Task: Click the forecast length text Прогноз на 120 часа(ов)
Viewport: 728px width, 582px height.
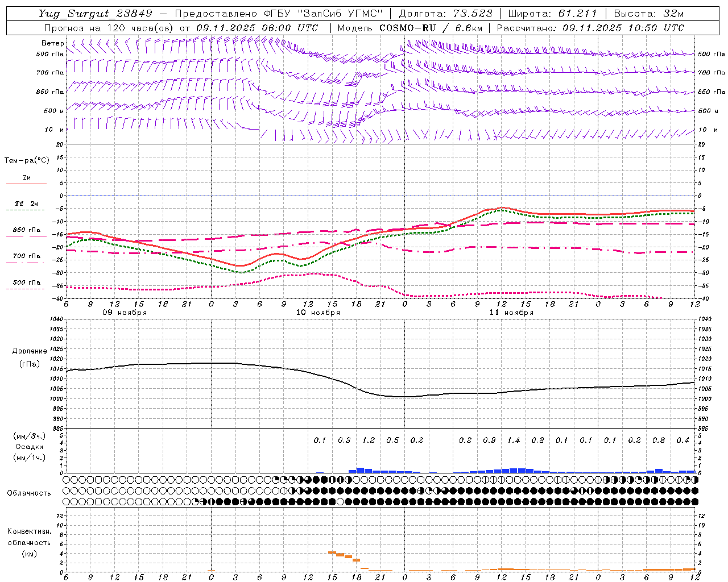Action: click(109, 27)
